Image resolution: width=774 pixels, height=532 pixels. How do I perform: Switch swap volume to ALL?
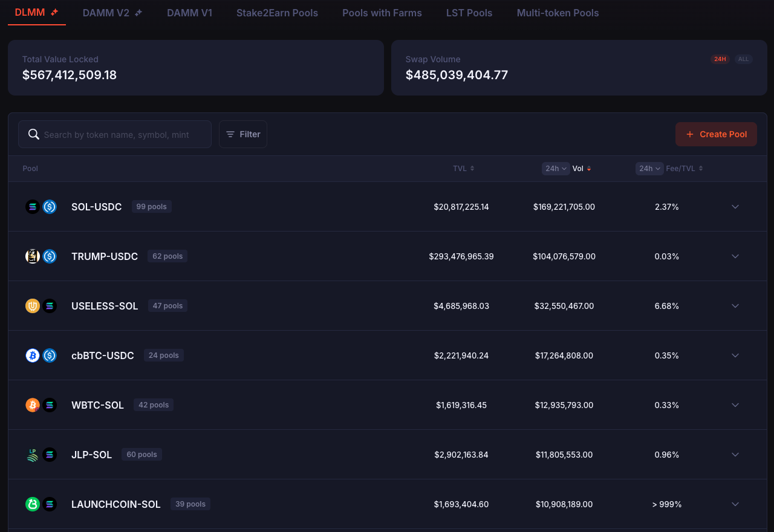pyautogui.click(x=744, y=59)
